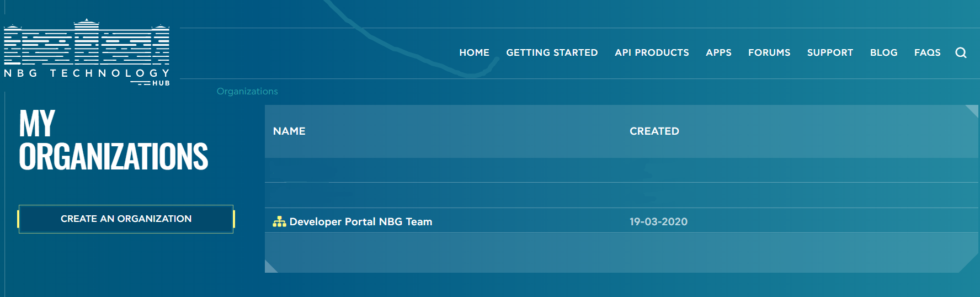Click the Organizations breadcrumb link
This screenshot has height=297, width=980.
click(x=247, y=91)
